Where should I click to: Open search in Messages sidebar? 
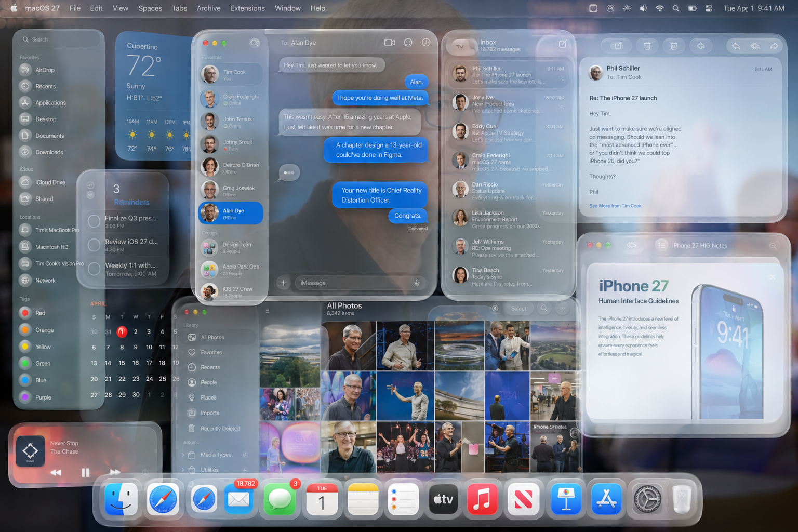point(255,43)
